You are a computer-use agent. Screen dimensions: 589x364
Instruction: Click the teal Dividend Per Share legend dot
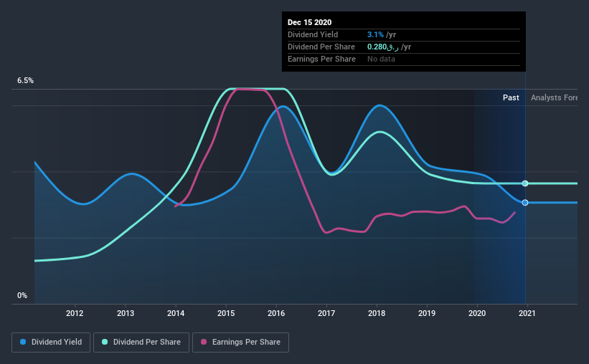pyautogui.click(x=105, y=342)
